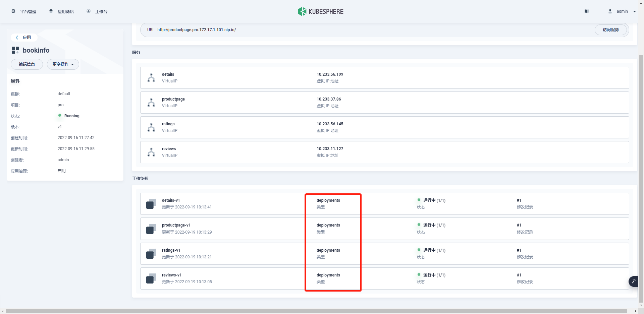Click IP address 10.233.11.127

(330, 149)
